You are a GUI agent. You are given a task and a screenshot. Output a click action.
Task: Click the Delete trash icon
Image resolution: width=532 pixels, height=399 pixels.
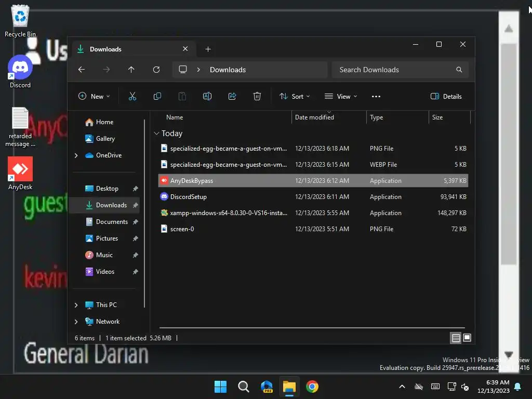257,96
